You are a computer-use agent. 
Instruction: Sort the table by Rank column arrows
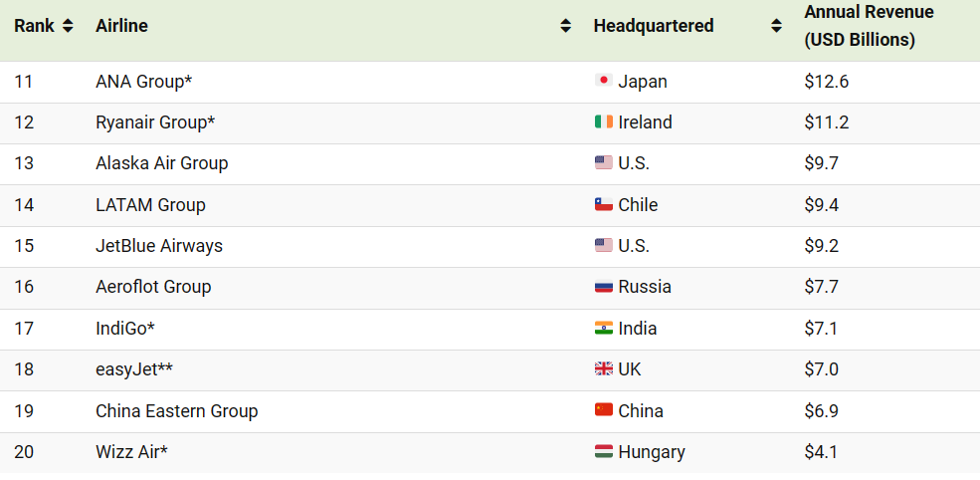(x=68, y=26)
